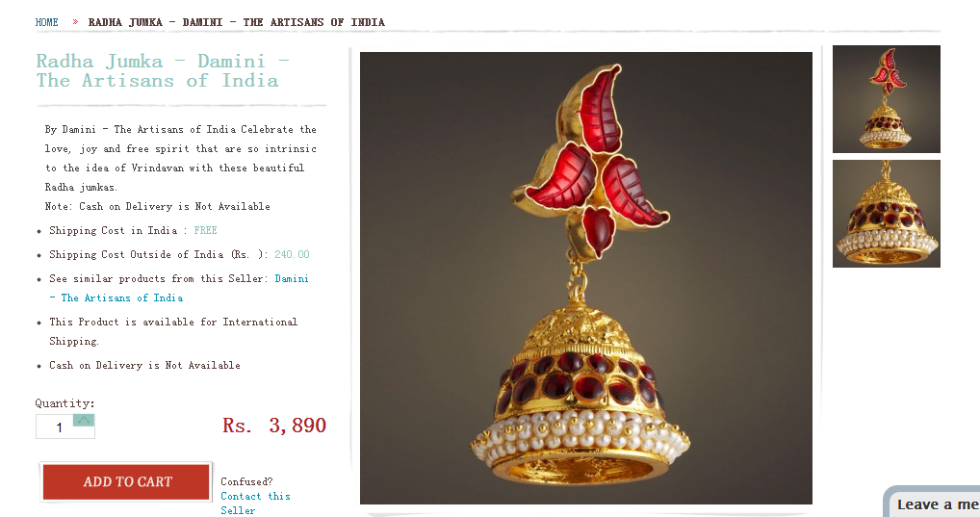Select the Radha Jumka breadcrumb title

pos(236,22)
